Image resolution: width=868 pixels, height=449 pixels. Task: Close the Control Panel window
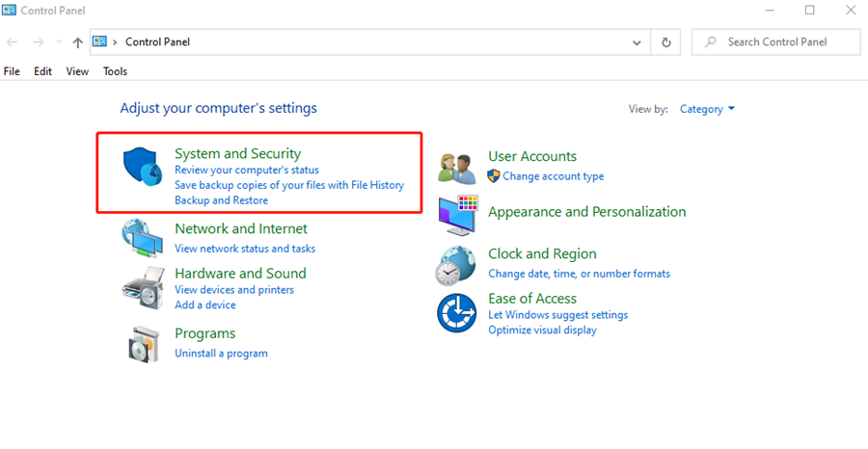[x=851, y=10]
